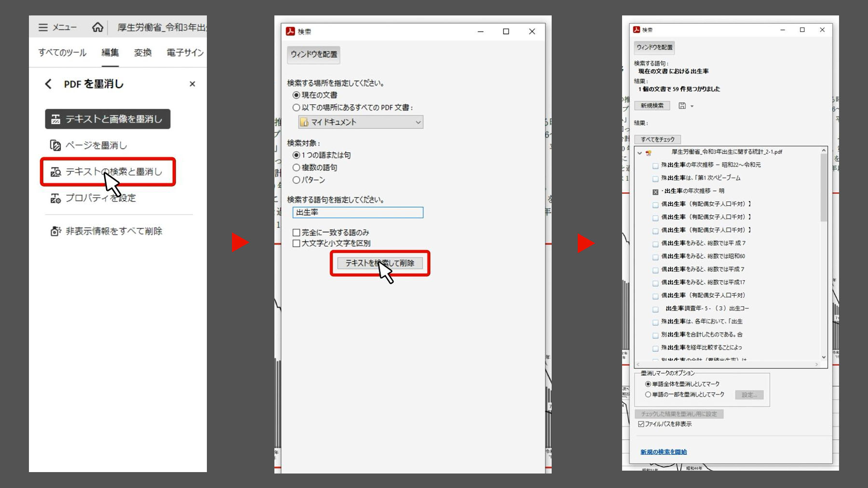Click the 新規検索 button
Viewport: 868px width, 488px height.
[652, 106]
